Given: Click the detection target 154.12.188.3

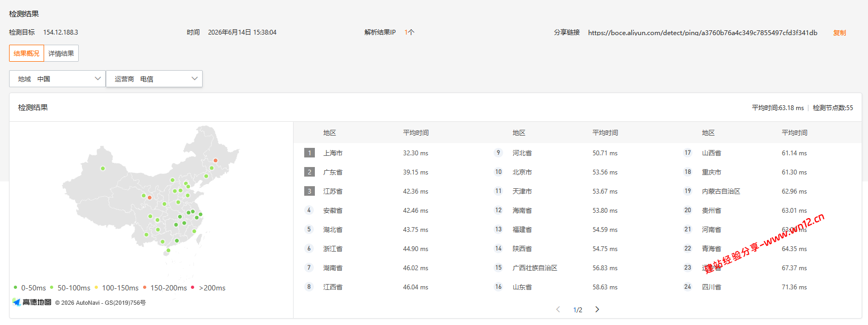Looking at the screenshot, I should click(x=61, y=32).
